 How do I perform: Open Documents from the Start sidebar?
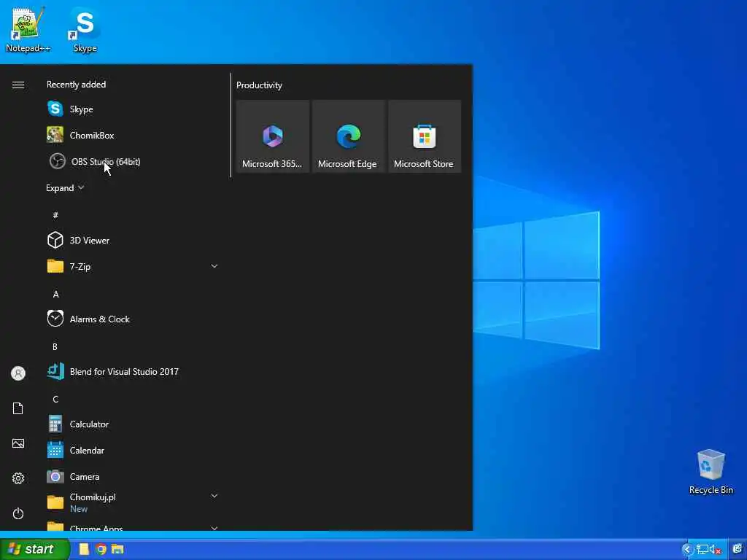18,408
